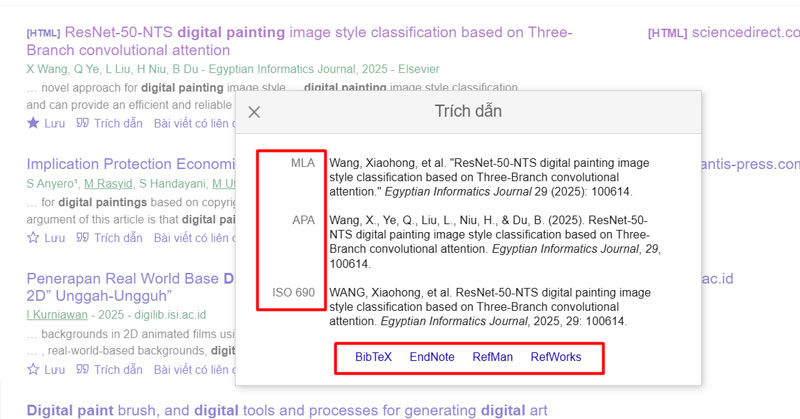Image resolution: width=800 pixels, height=419 pixels.
Task: View author profile of M Rasyid
Action: point(108,183)
